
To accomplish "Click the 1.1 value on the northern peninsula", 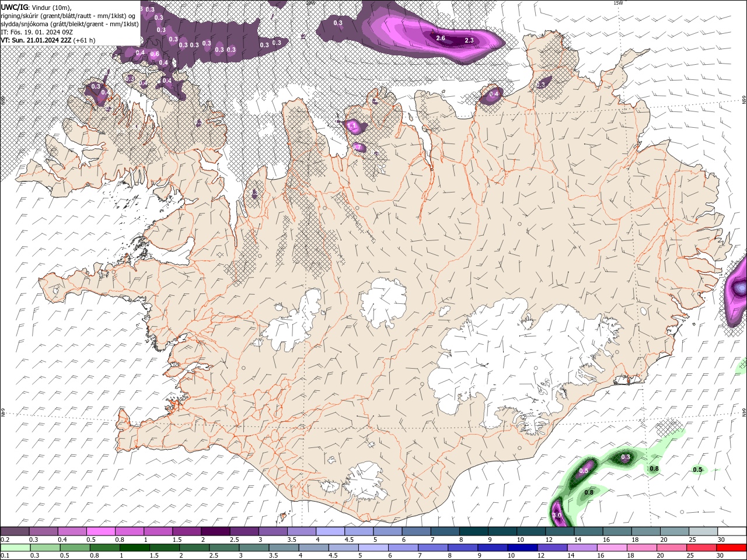I will pyautogui.click(x=351, y=125).
